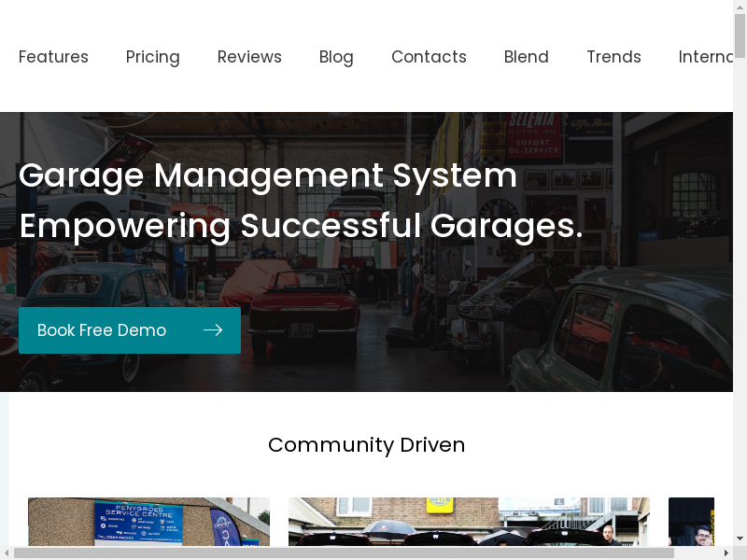Click the horizontal scrollbar thumb

coord(343,553)
